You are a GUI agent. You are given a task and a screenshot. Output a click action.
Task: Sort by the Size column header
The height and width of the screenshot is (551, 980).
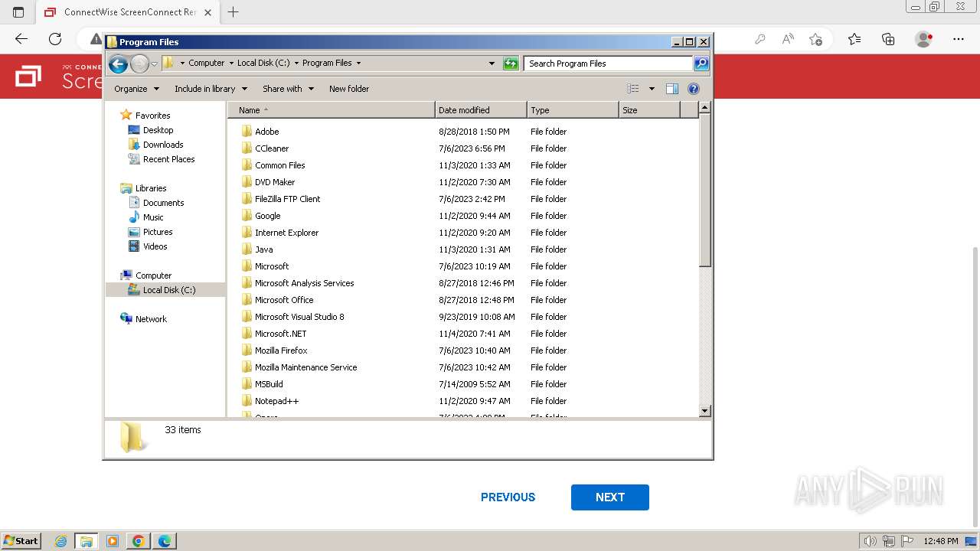649,110
